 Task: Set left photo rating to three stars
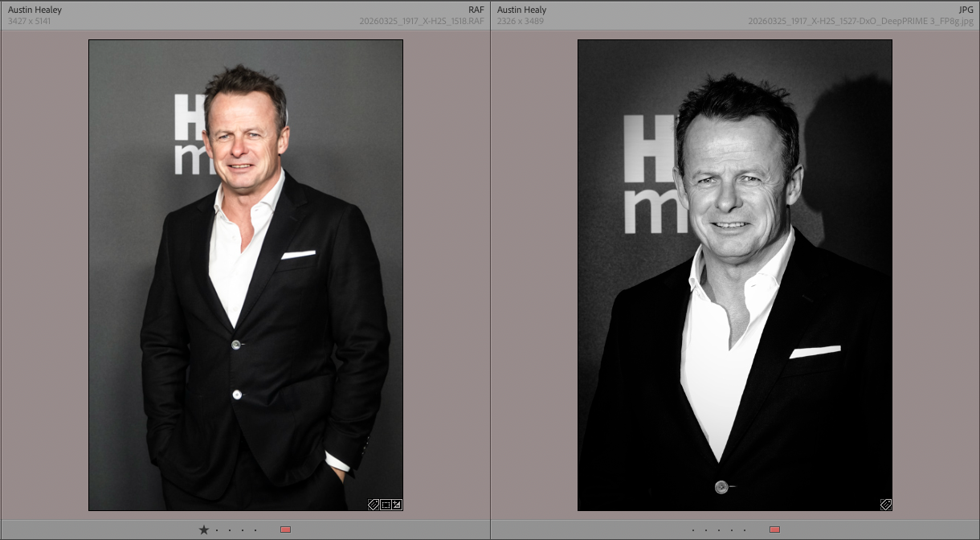[230, 530]
